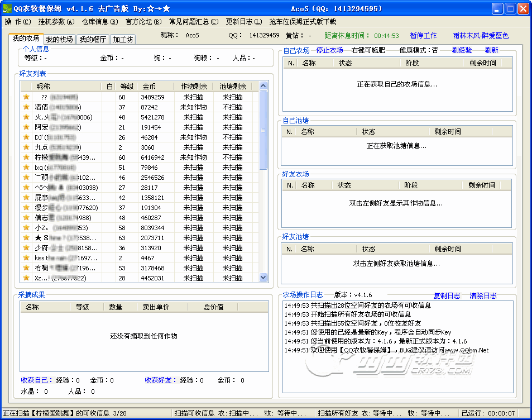Switch to the 加工坊 tab

tap(122, 40)
